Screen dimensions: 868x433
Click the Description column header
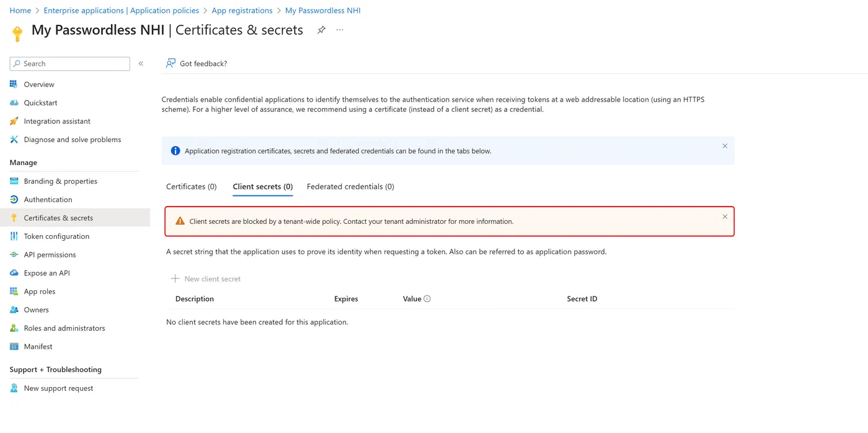click(195, 299)
